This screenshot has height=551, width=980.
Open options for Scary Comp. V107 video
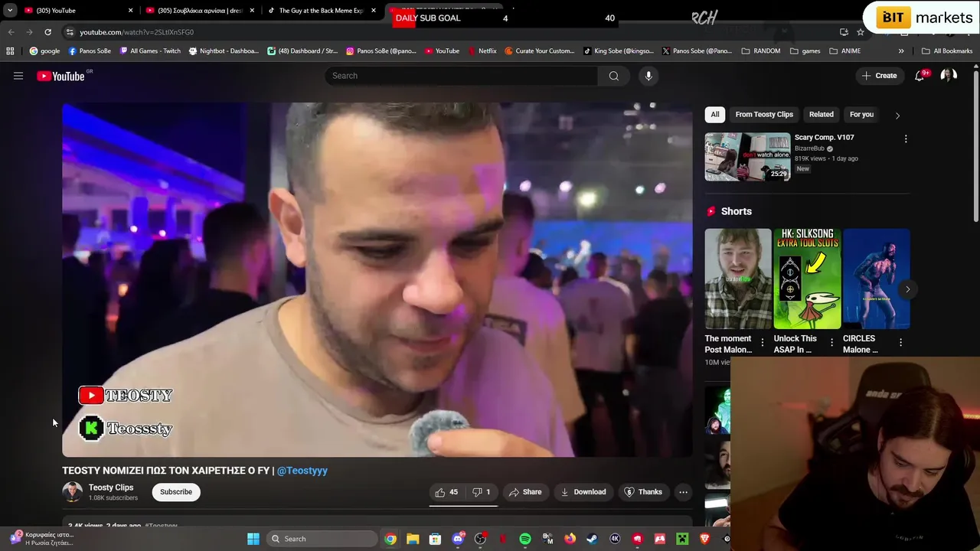tap(906, 139)
